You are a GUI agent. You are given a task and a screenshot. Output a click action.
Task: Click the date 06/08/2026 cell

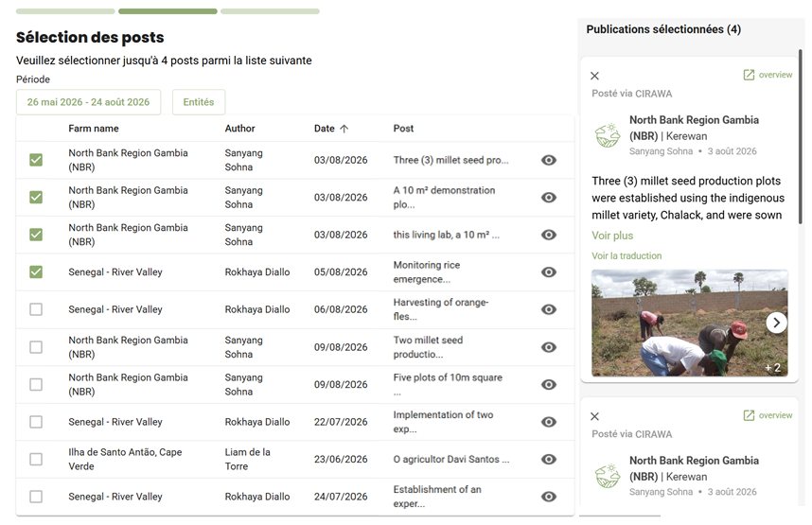341,309
